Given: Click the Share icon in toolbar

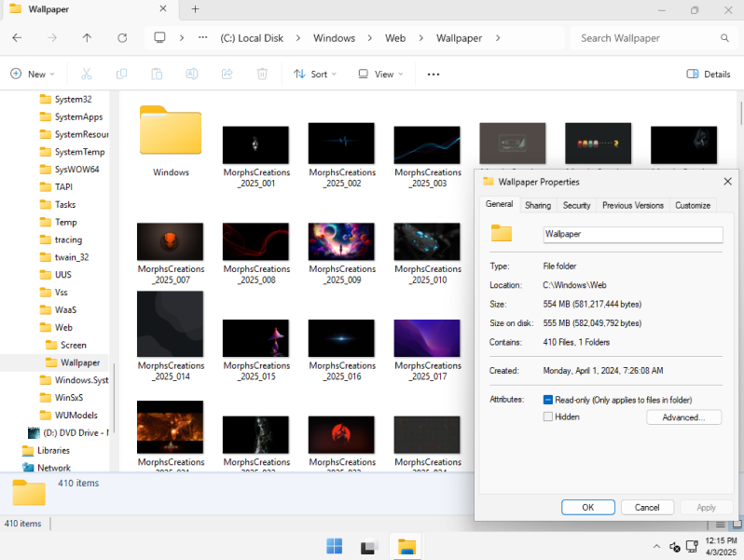Looking at the screenshot, I should click(x=227, y=74).
